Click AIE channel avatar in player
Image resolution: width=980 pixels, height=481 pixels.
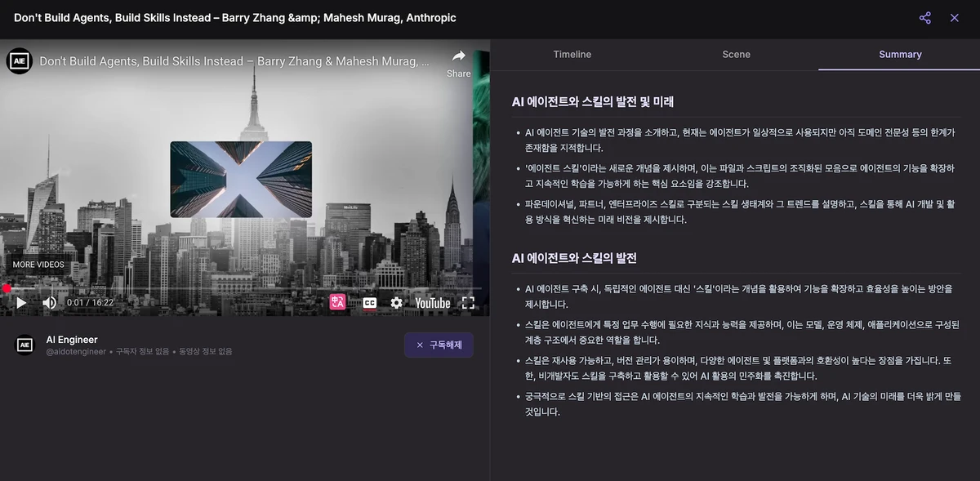point(20,61)
